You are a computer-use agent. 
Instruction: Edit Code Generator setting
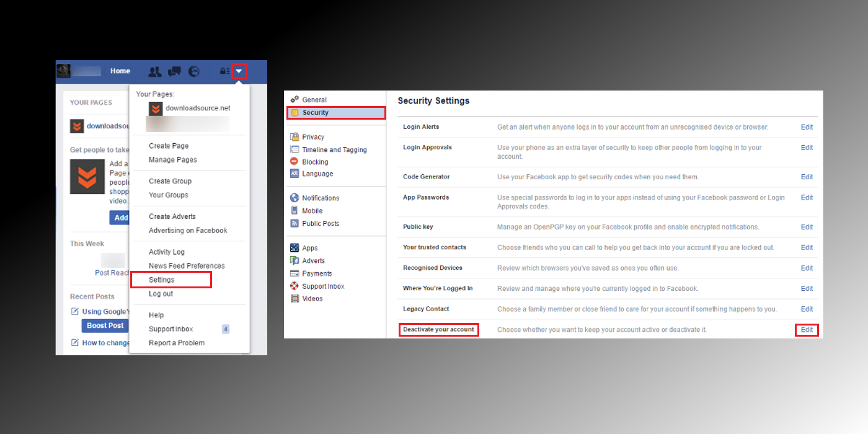tap(807, 177)
